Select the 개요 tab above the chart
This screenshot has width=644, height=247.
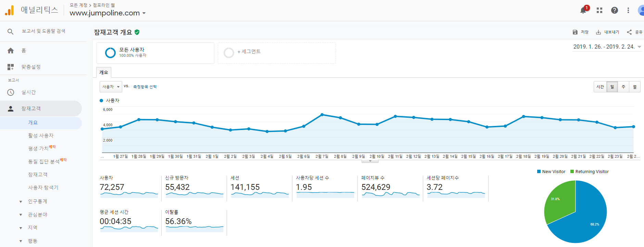pyautogui.click(x=104, y=73)
